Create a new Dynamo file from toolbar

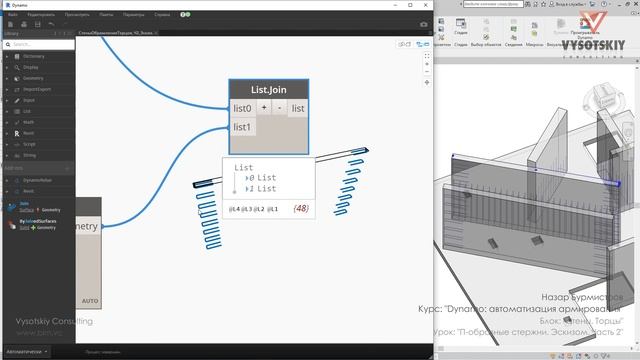coord(11,24)
